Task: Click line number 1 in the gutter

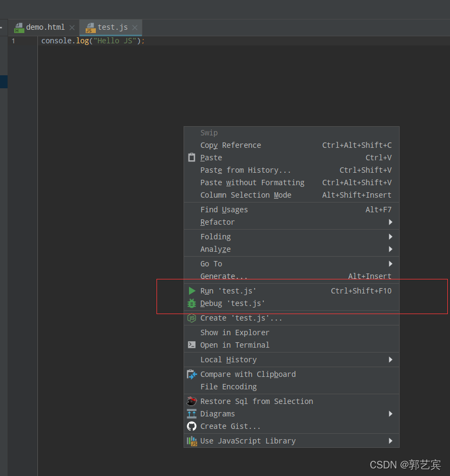Action: (x=14, y=41)
